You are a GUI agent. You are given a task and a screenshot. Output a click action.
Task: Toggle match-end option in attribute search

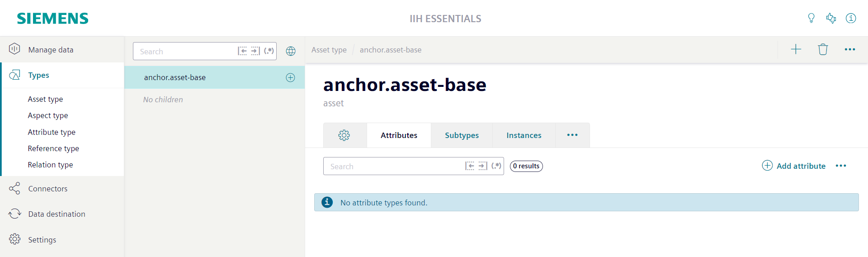[x=483, y=166]
